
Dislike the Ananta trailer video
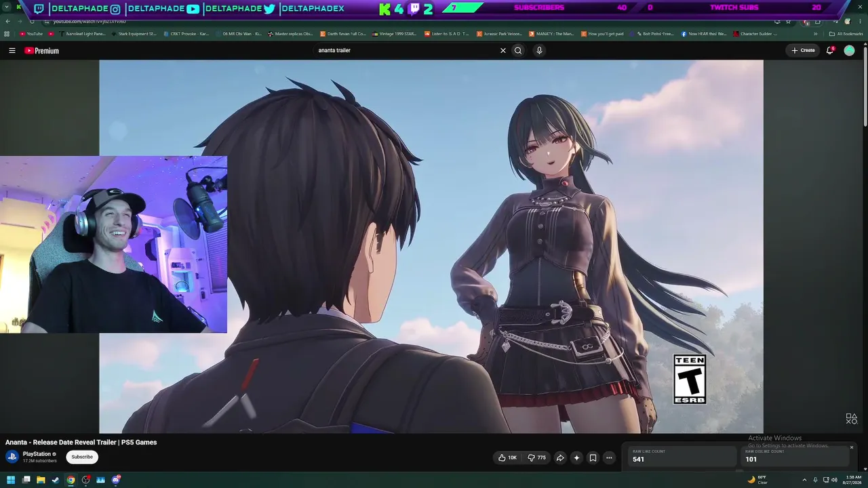pyautogui.click(x=536, y=457)
